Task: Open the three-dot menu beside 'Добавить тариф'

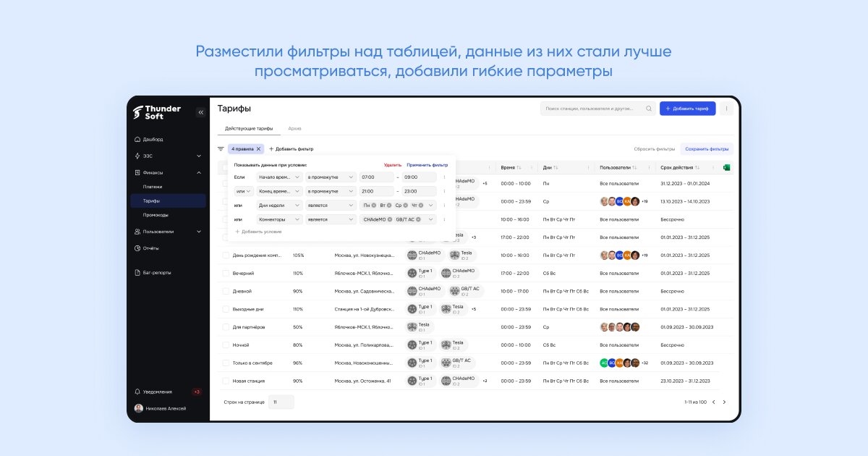Action: [x=727, y=109]
